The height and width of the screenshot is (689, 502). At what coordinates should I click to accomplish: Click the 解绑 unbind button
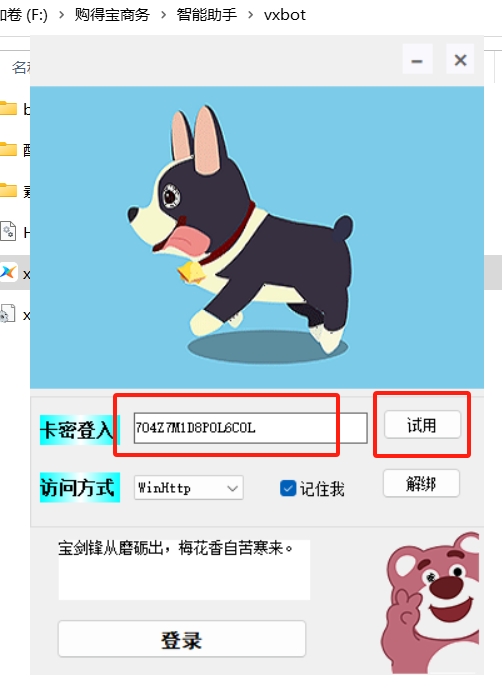(x=421, y=483)
